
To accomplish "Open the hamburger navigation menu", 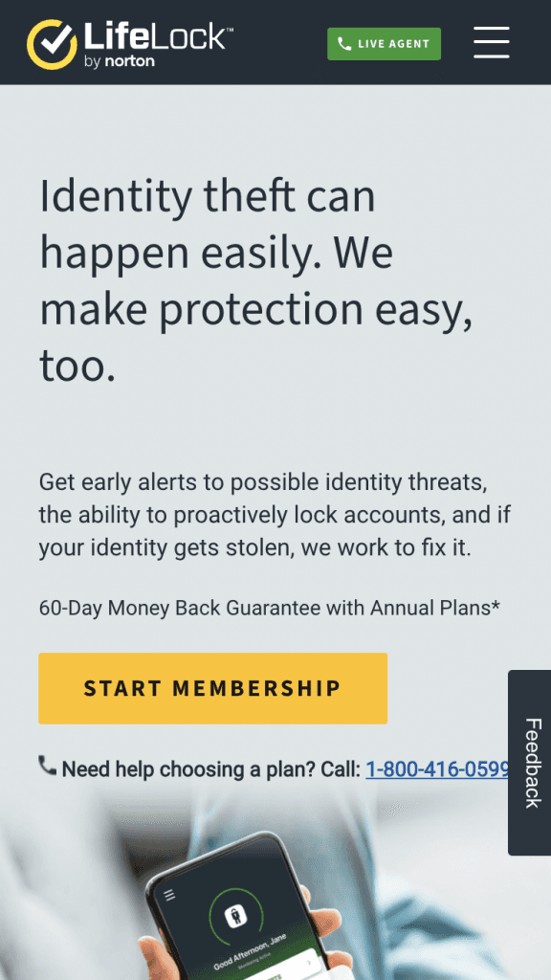I will 491,42.
